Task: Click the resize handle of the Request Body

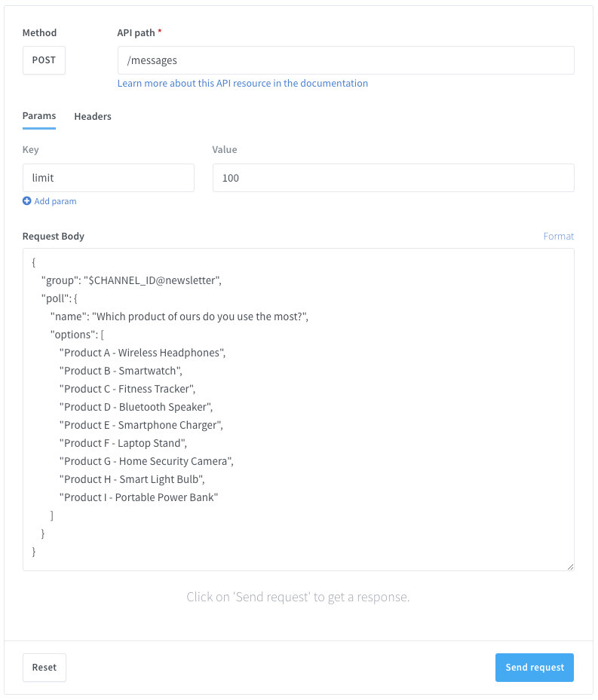Action: (x=569, y=566)
